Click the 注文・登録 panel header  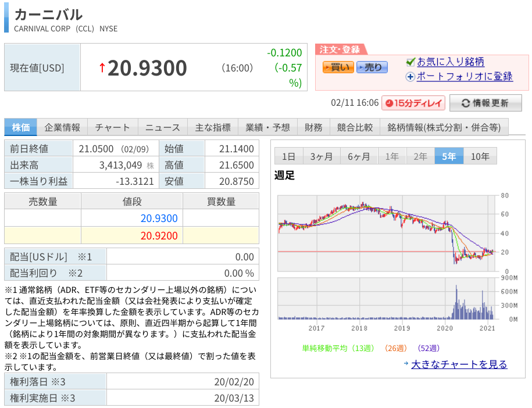340,49
